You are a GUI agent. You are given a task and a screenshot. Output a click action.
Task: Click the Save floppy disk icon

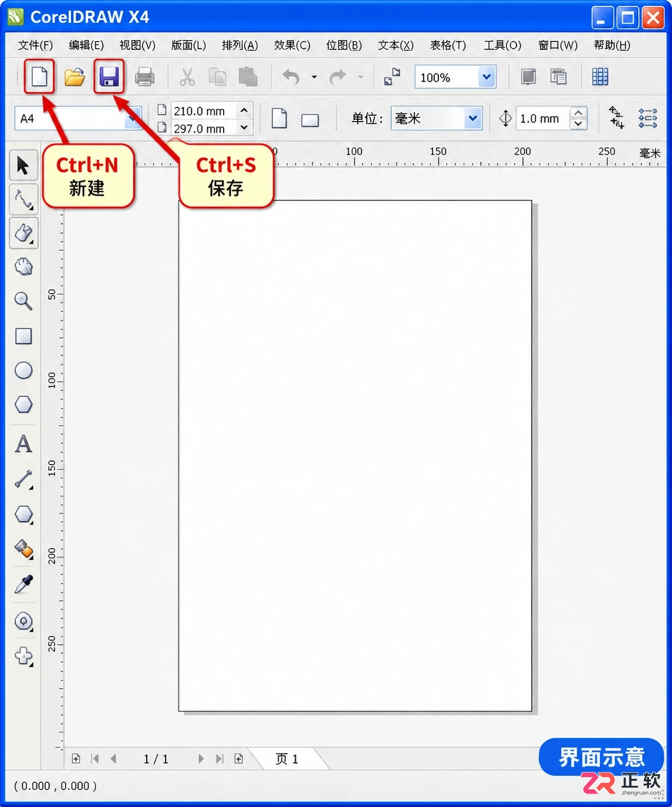point(109,77)
